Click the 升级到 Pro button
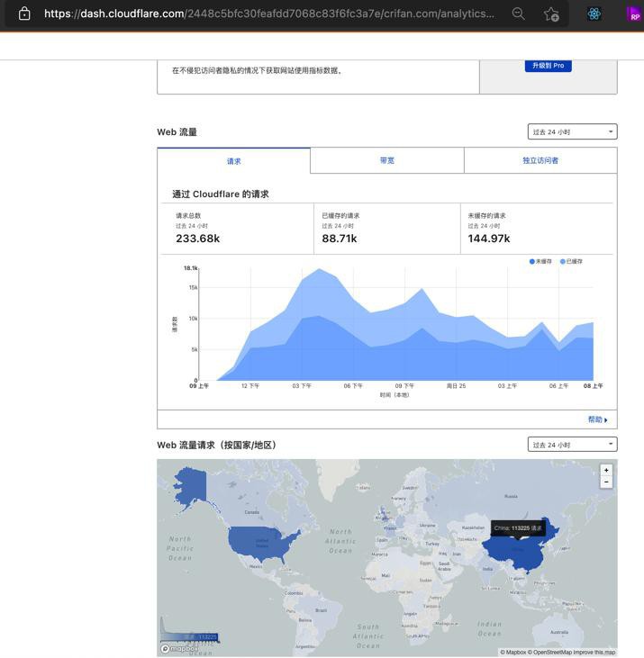The height and width of the screenshot is (658, 644). [548, 66]
